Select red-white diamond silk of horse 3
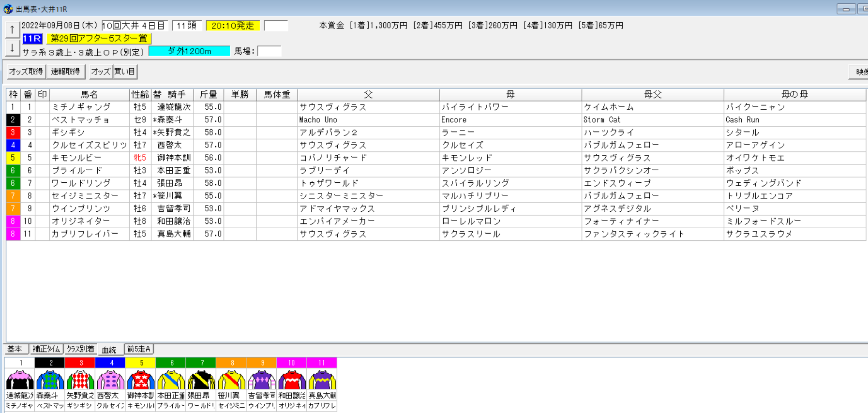Viewport: 868px width, 413px height. click(80, 380)
